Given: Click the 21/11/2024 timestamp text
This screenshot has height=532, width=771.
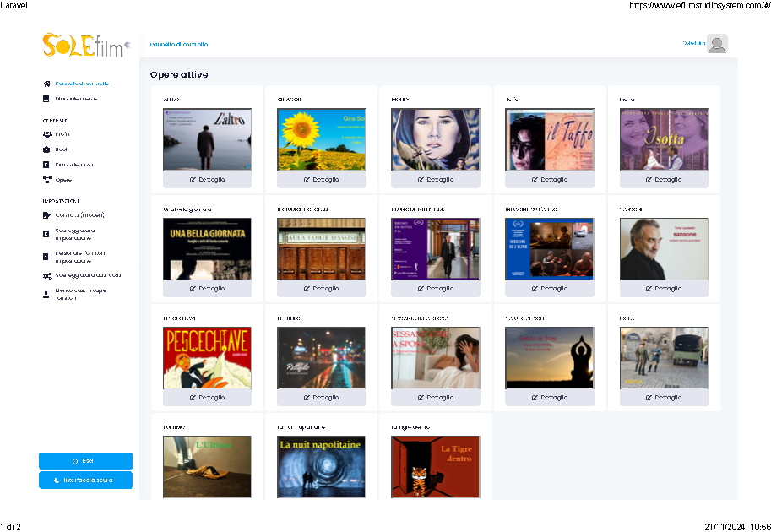Looking at the screenshot, I should 737,527.
